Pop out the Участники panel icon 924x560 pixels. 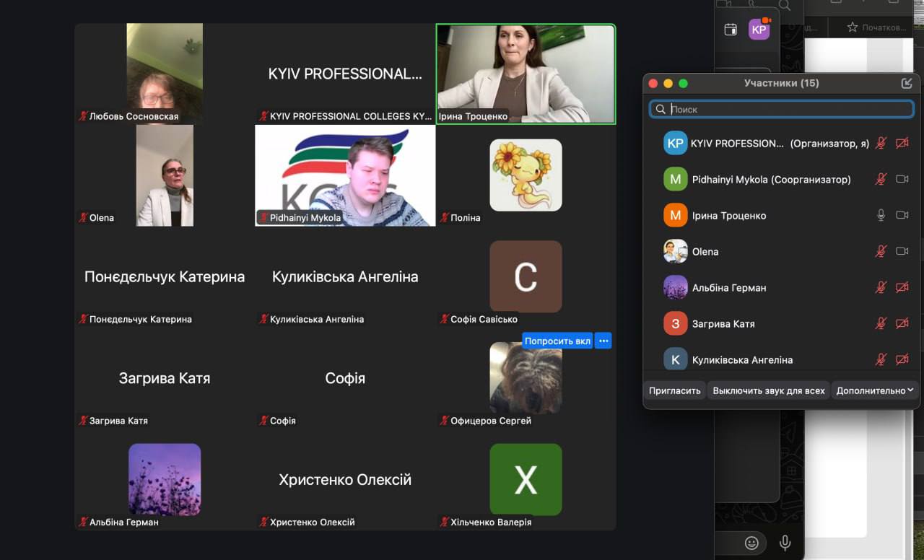pos(907,83)
